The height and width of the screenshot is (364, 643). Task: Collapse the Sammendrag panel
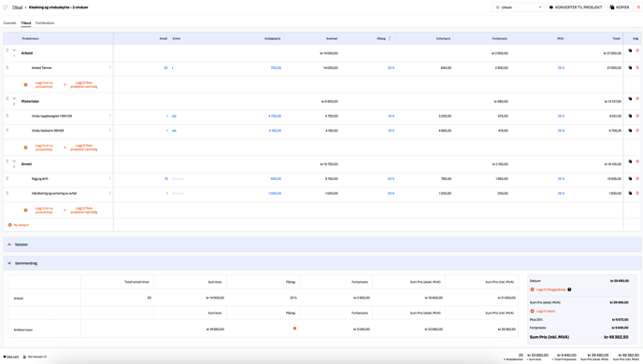321,263
